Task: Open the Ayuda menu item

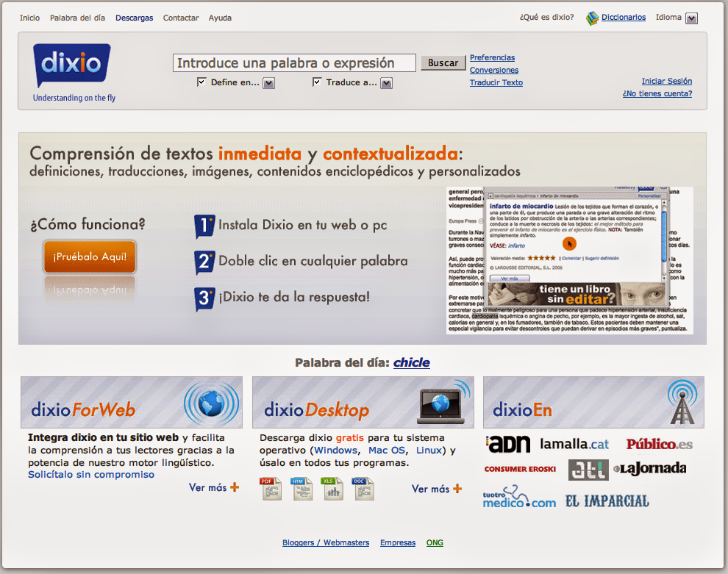Action: [220, 18]
